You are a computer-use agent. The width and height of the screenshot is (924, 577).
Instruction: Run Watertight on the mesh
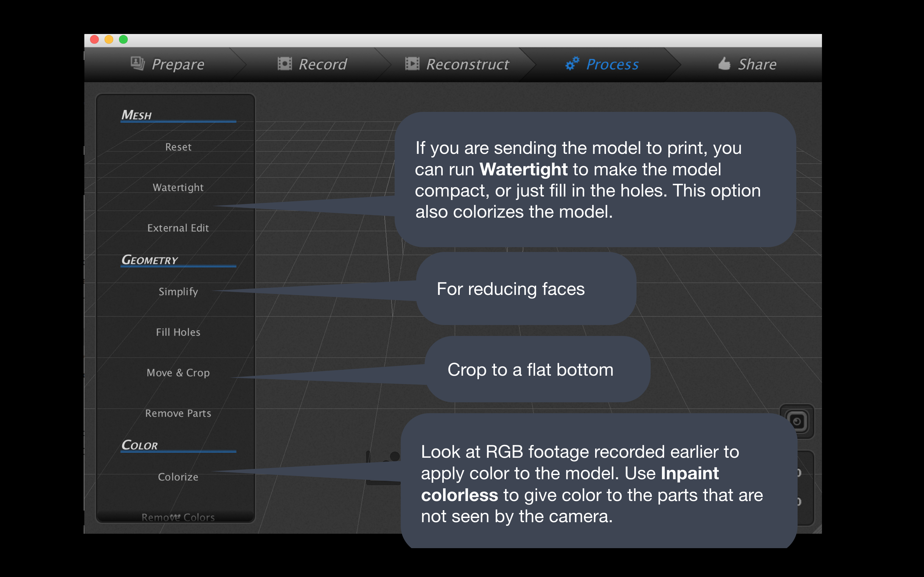pos(178,188)
